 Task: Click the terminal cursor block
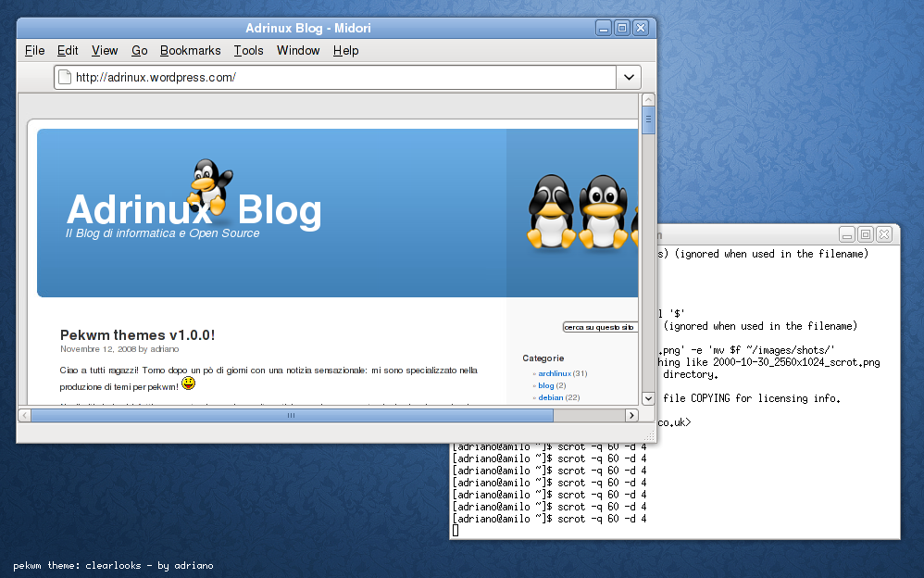pos(455,531)
